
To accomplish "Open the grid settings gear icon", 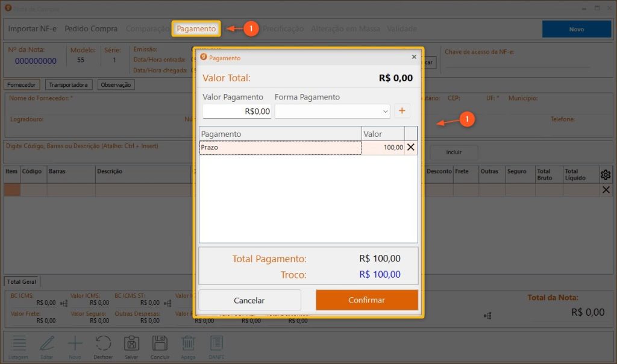I will pyautogui.click(x=606, y=175).
